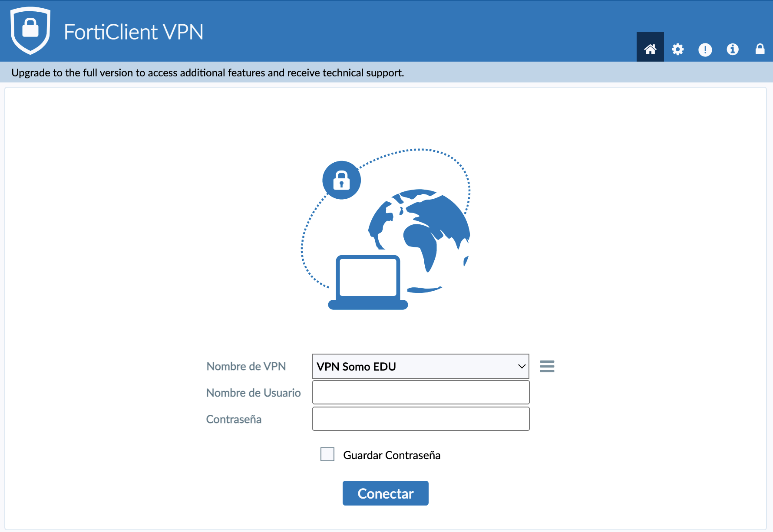
Task: Open the About information icon
Action: click(732, 49)
